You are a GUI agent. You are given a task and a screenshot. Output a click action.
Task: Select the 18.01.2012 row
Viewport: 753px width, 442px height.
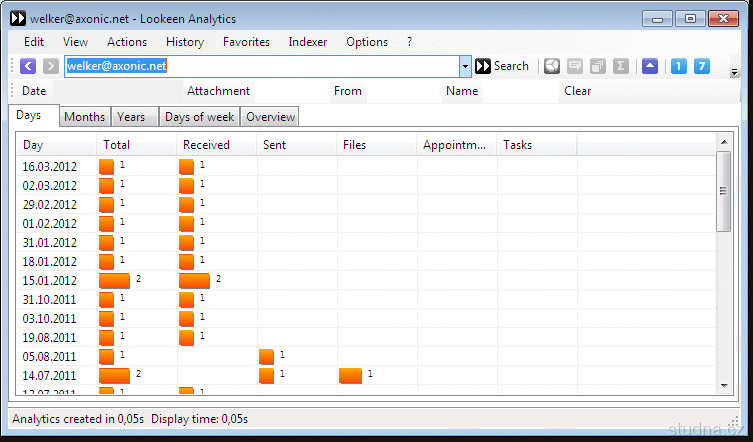tap(366, 261)
